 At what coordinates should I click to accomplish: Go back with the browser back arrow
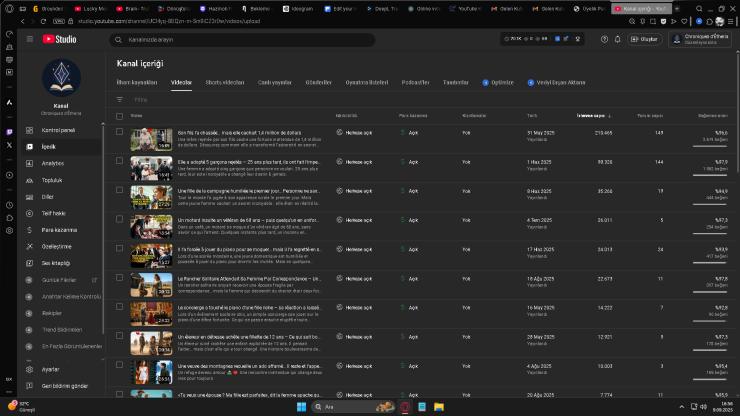[23, 21]
